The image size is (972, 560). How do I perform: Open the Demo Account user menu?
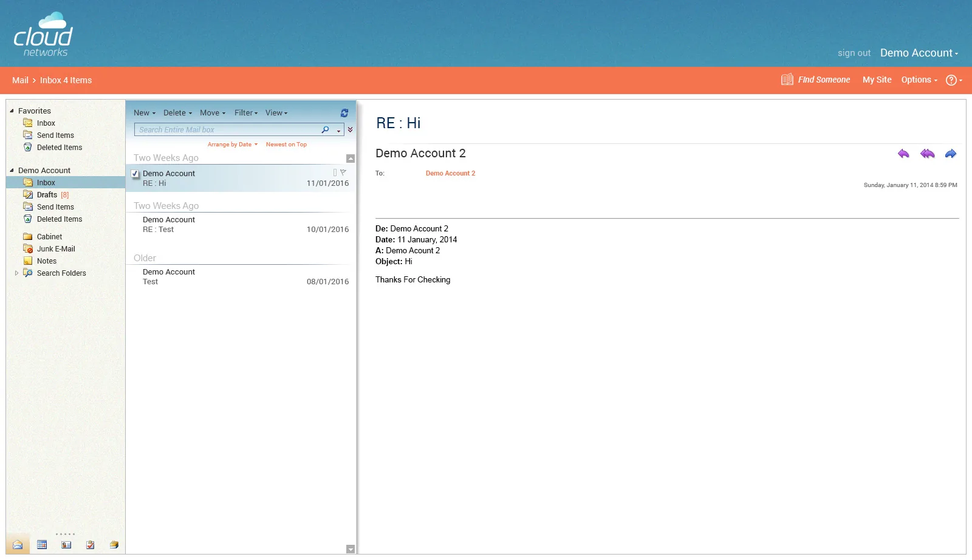(919, 53)
